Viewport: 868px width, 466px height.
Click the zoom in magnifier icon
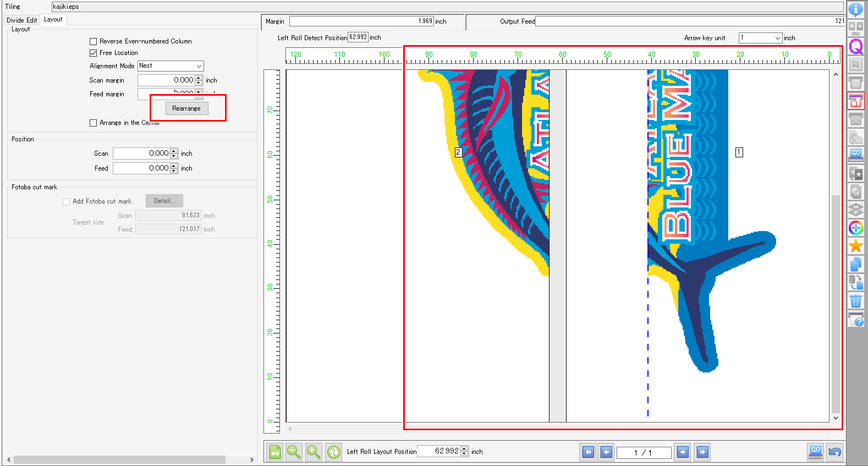point(314,452)
